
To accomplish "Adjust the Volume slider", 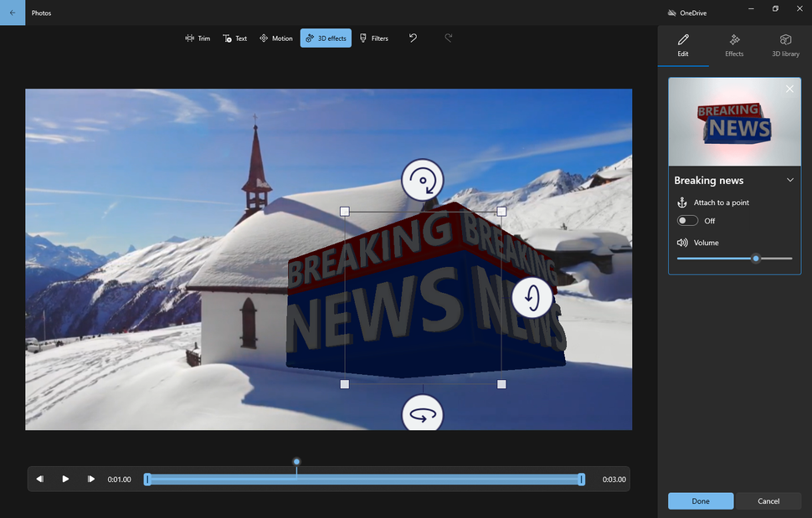I will point(756,259).
